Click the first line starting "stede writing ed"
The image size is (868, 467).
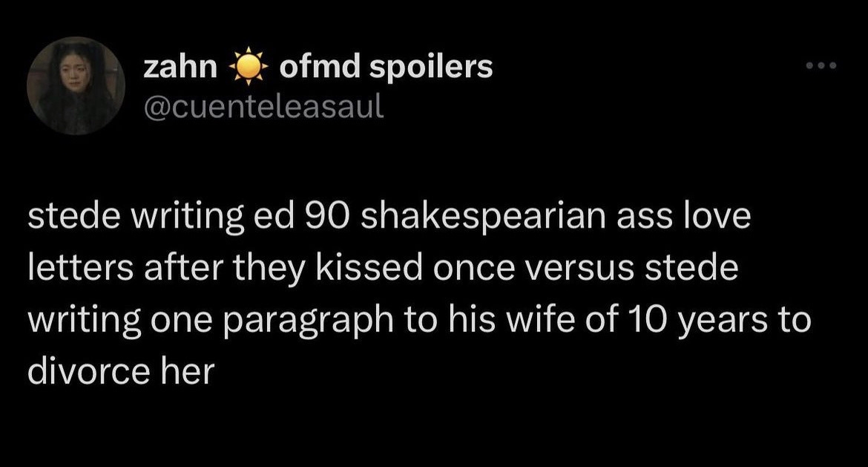pyautogui.click(x=389, y=219)
